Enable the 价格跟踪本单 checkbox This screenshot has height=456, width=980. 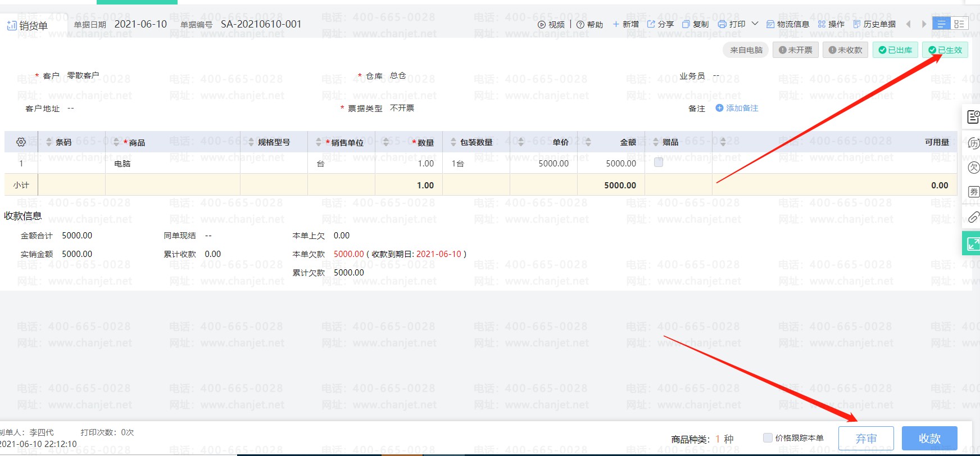768,437
